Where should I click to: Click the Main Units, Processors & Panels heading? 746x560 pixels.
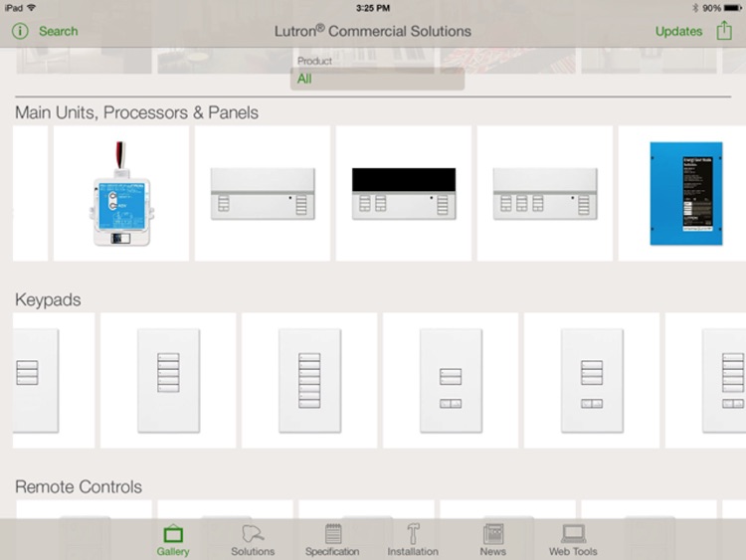click(136, 112)
